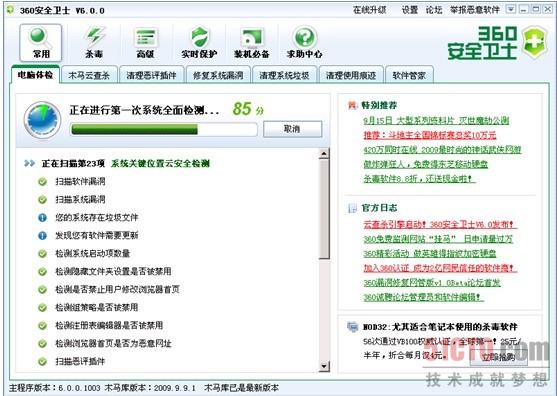Image resolution: width=557 pixels, height=396 pixels.
Task: Open 设置 in the title bar
Action: pyautogui.click(x=410, y=10)
